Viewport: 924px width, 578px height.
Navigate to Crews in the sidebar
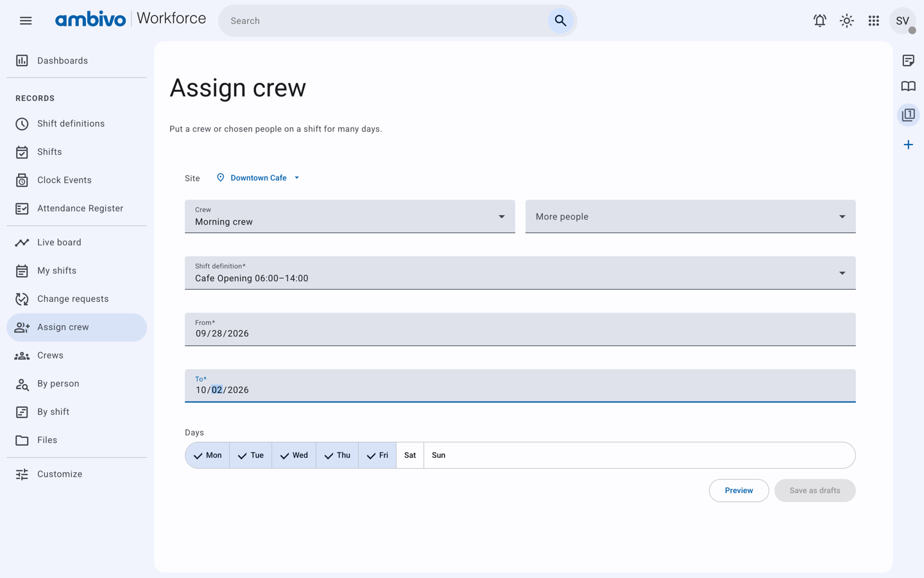[x=77, y=355]
